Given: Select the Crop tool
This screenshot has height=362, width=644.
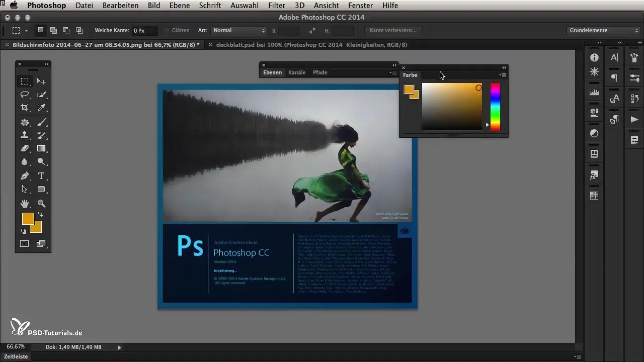Looking at the screenshot, I should tap(24, 108).
